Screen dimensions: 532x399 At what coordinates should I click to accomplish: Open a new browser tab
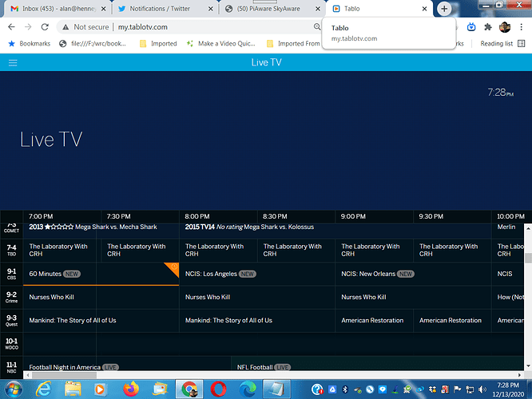click(x=444, y=9)
